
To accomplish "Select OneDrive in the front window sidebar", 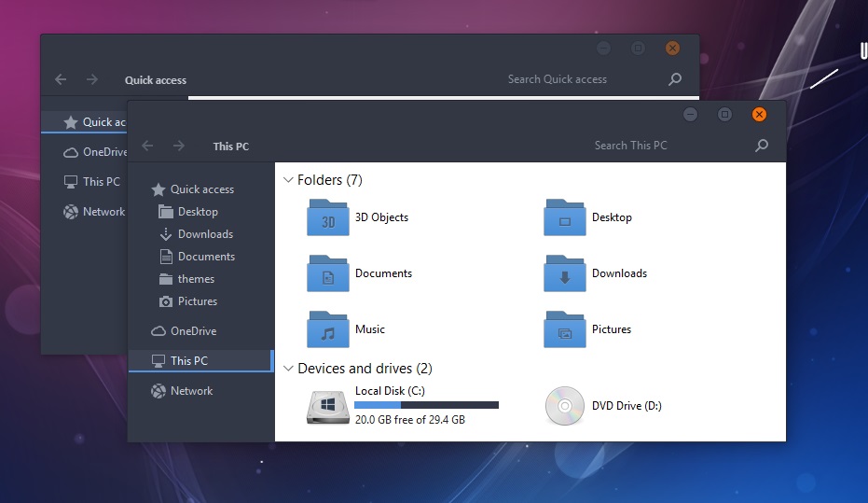I will (193, 331).
